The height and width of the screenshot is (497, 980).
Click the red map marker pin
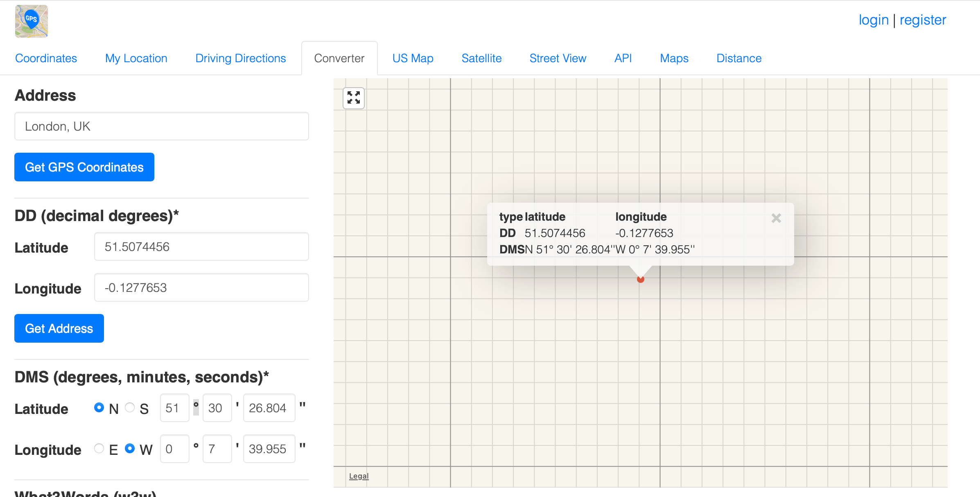(641, 280)
